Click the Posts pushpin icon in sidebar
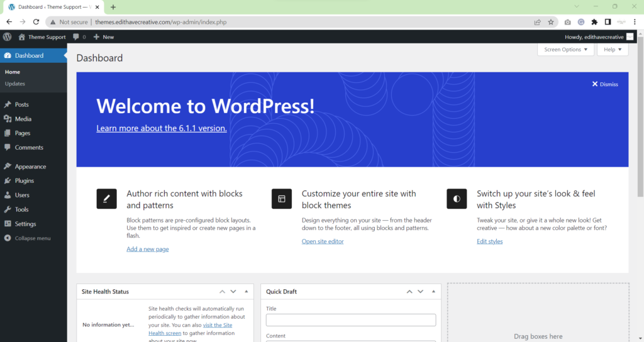This screenshot has width=644, height=342. coord(8,104)
